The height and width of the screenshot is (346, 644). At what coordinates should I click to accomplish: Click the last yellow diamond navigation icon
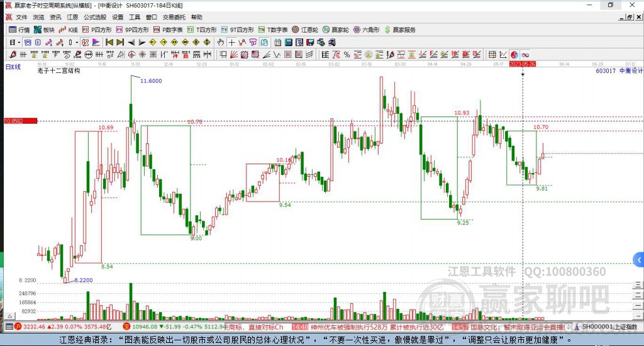click(206, 42)
